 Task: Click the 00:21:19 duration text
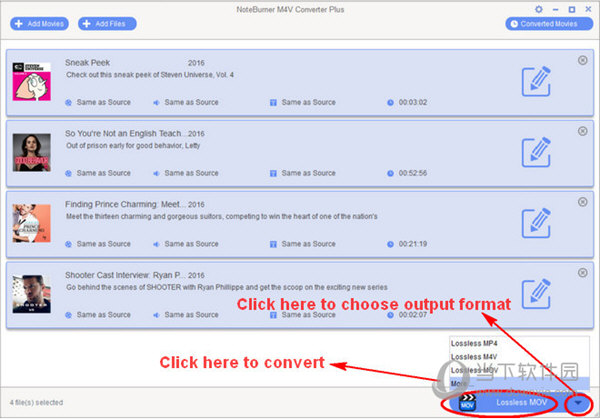pos(413,244)
